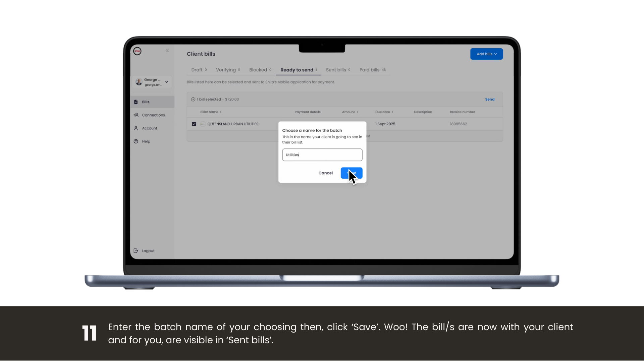Expand the George account switcher dropdown
This screenshot has width=644, height=362.
click(167, 82)
